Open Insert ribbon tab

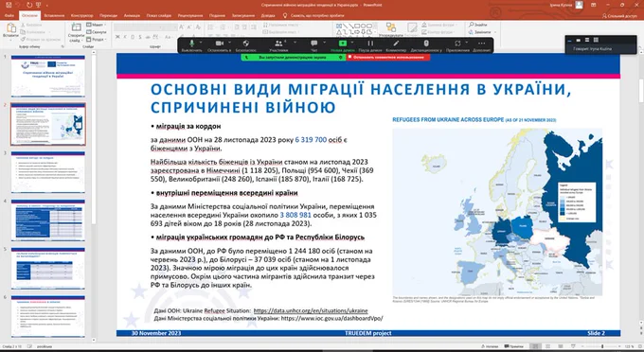click(x=54, y=15)
